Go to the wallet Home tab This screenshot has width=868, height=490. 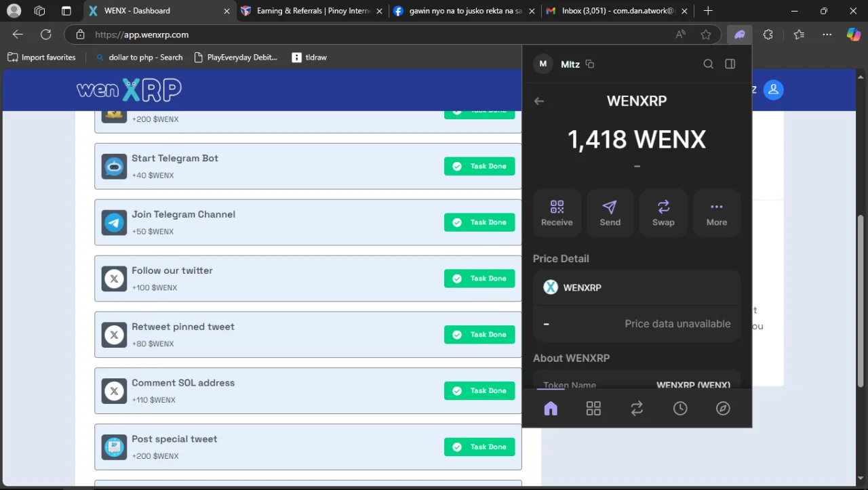pyautogui.click(x=551, y=408)
